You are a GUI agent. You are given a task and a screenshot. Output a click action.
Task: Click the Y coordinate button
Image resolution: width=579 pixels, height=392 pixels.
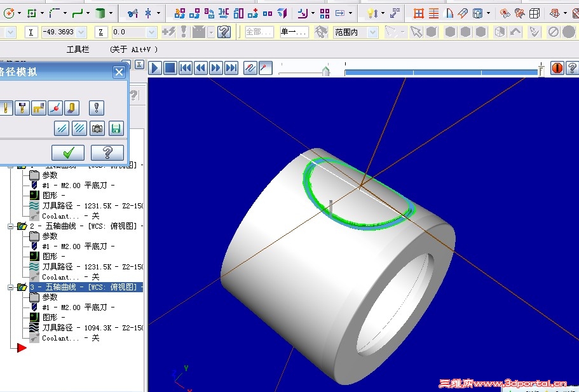point(31,32)
